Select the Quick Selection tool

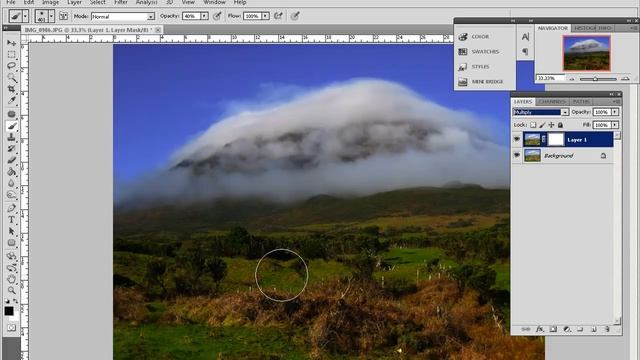[11, 78]
